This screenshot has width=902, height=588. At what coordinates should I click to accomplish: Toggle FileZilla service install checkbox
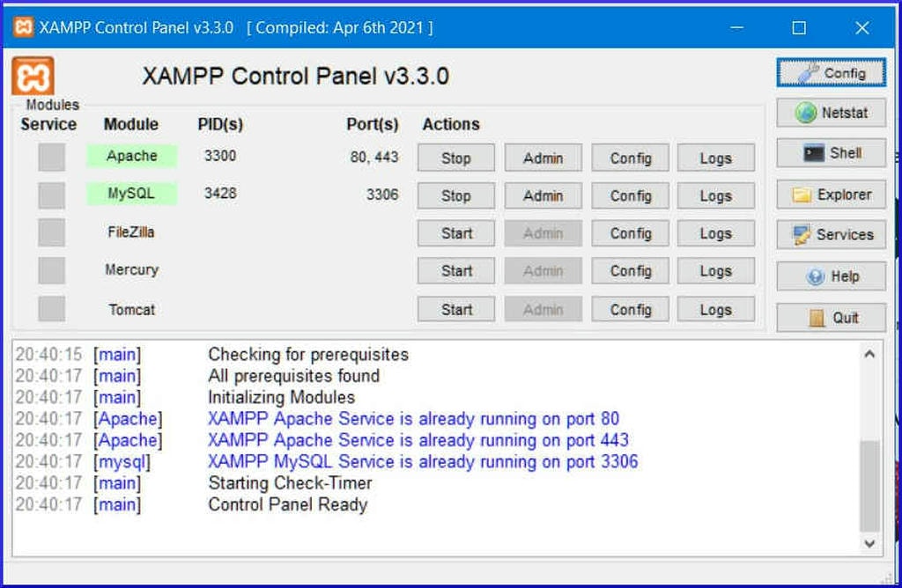pos(51,232)
